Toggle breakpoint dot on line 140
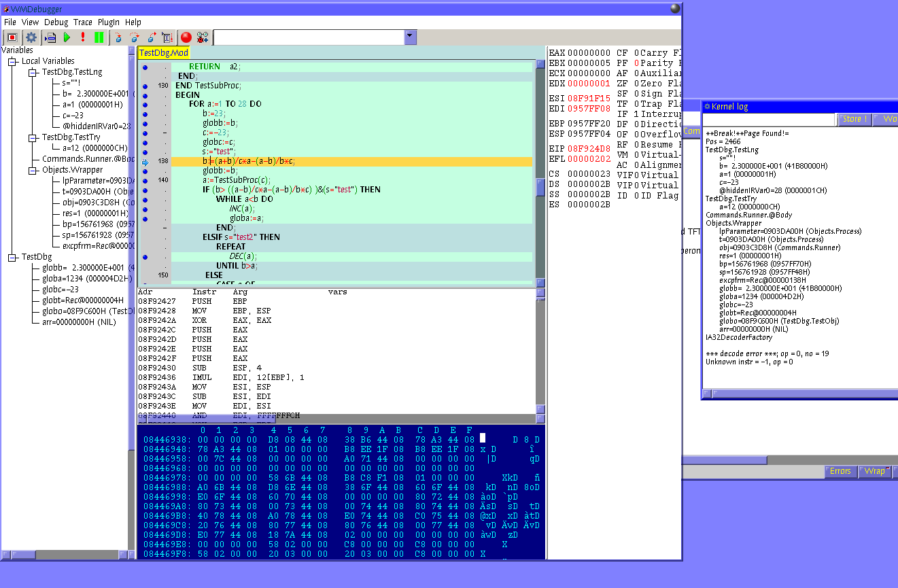 pos(145,181)
